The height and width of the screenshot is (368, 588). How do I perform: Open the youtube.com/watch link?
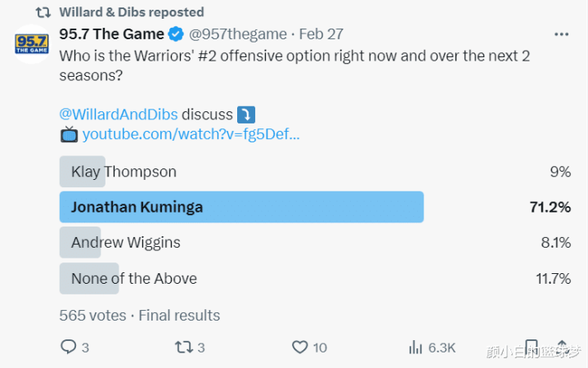[191, 134]
